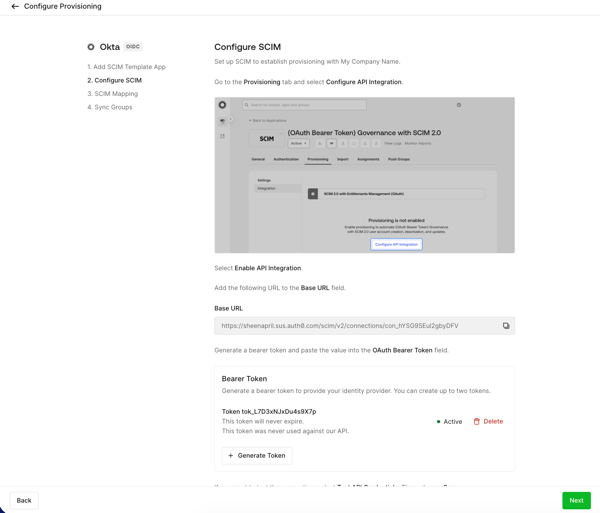Click the 'Select Enable API Integration' instruction
600x513 pixels.
pyautogui.click(x=258, y=268)
